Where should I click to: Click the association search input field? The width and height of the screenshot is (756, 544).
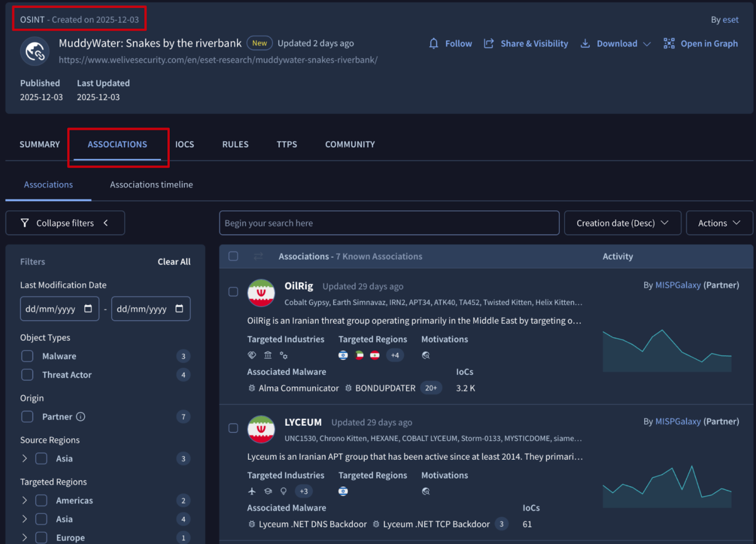click(x=389, y=223)
